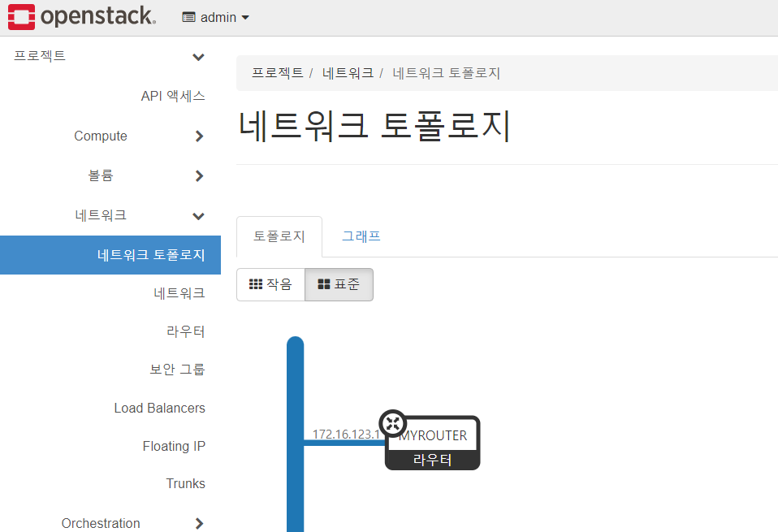The image size is (778, 532).
Task: Select 작음 small view mode
Action: click(270, 284)
